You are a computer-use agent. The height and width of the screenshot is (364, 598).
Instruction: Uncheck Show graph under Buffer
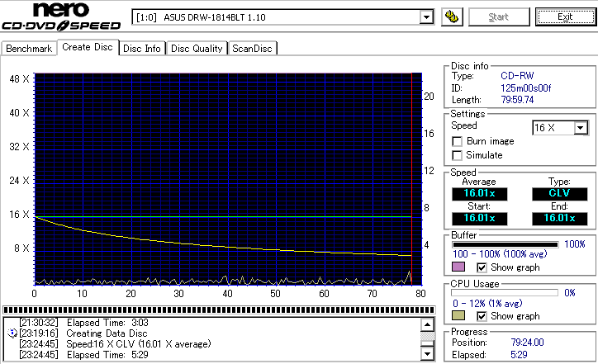tap(482, 267)
